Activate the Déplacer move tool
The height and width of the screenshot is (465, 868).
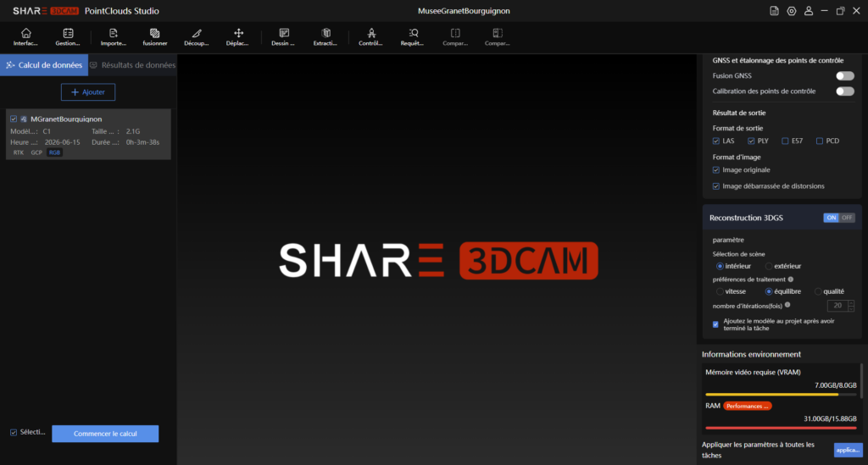point(238,37)
